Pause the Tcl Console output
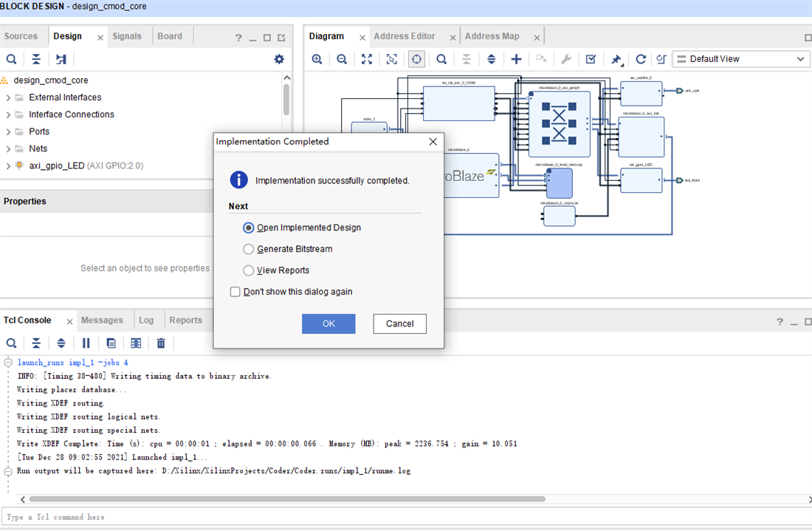 click(86, 343)
